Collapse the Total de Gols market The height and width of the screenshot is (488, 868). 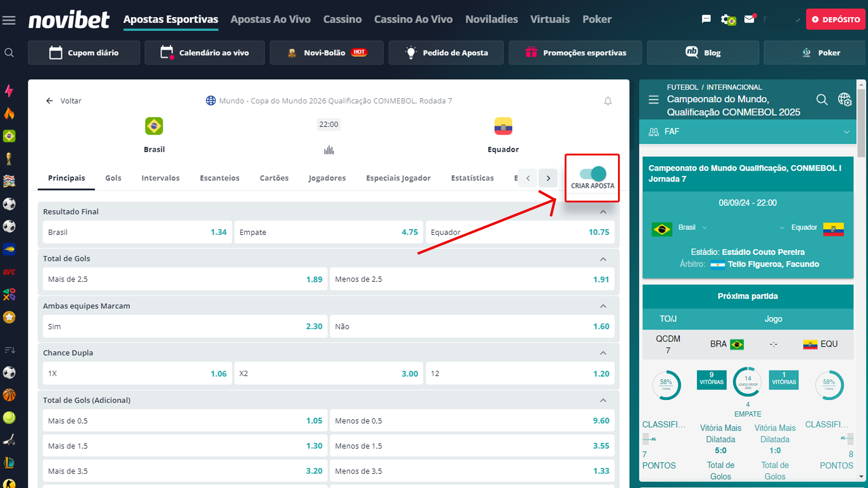tap(603, 259)
